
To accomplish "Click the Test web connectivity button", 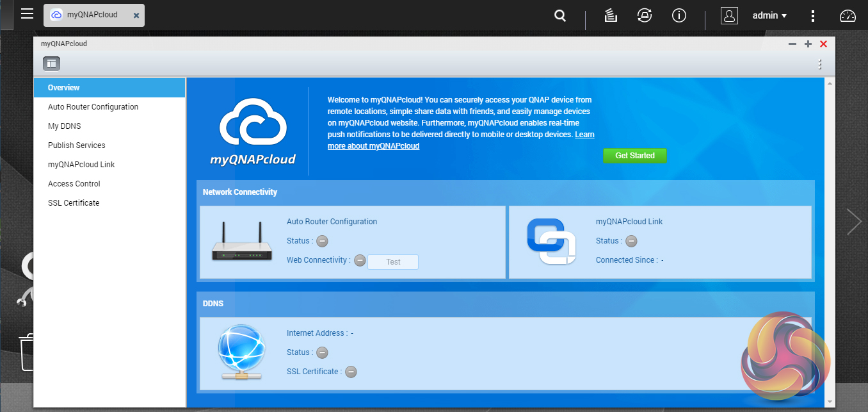I will click(393, 261).
